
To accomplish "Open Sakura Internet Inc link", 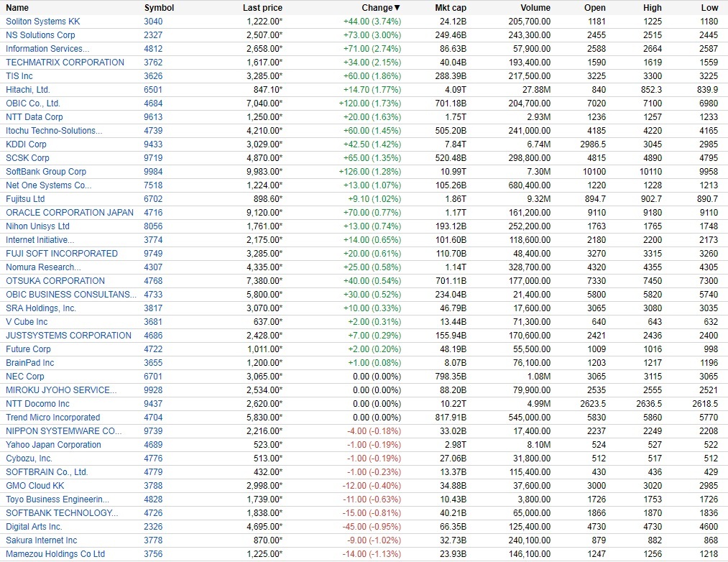I will tap(41, 540).
